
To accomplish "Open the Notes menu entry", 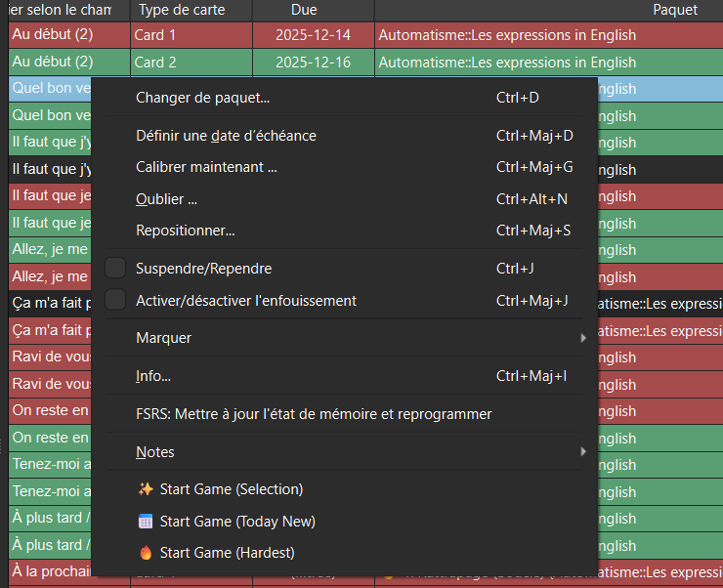I will tap(345, 452).
